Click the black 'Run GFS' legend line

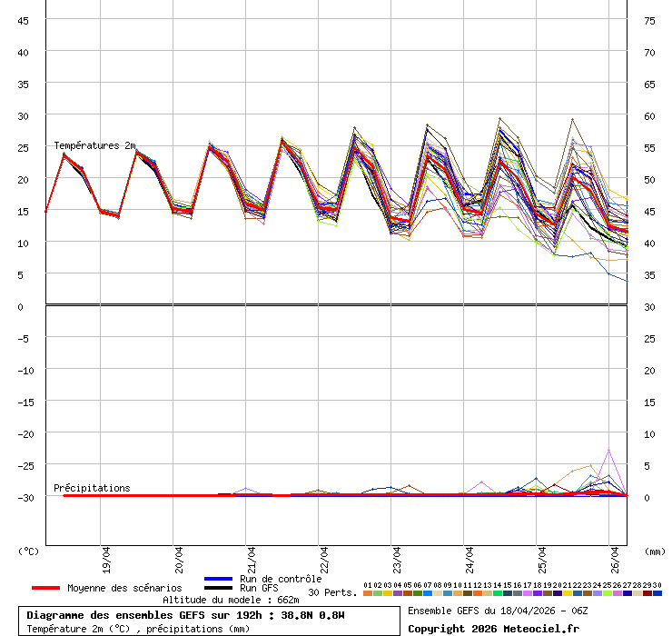(x=219, y=588)
